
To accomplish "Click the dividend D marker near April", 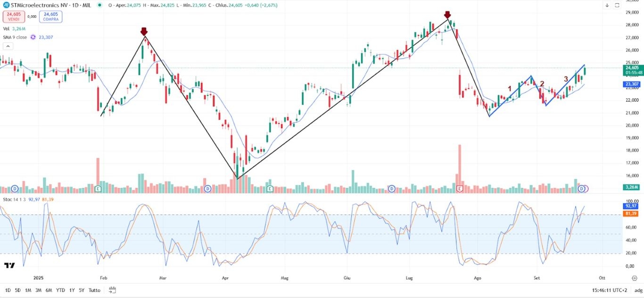I will pos(208,189).
